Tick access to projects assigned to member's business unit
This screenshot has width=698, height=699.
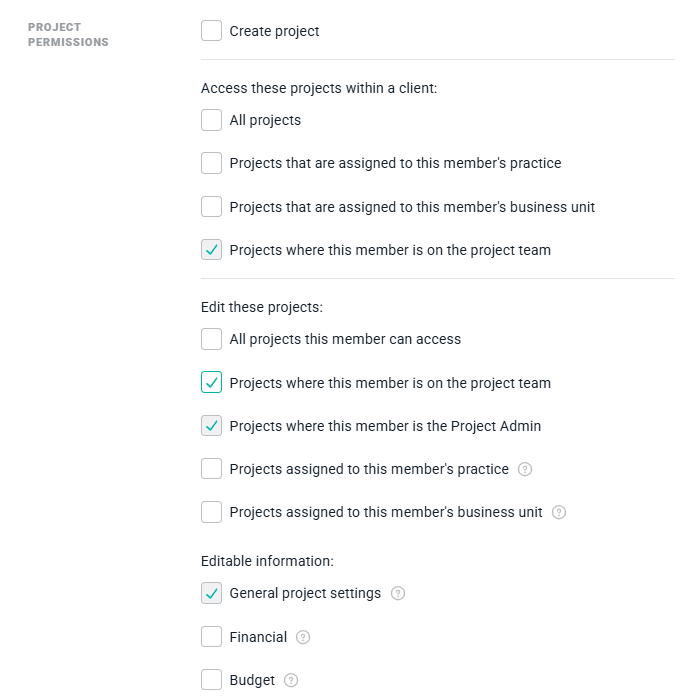[x=211, y=206]
